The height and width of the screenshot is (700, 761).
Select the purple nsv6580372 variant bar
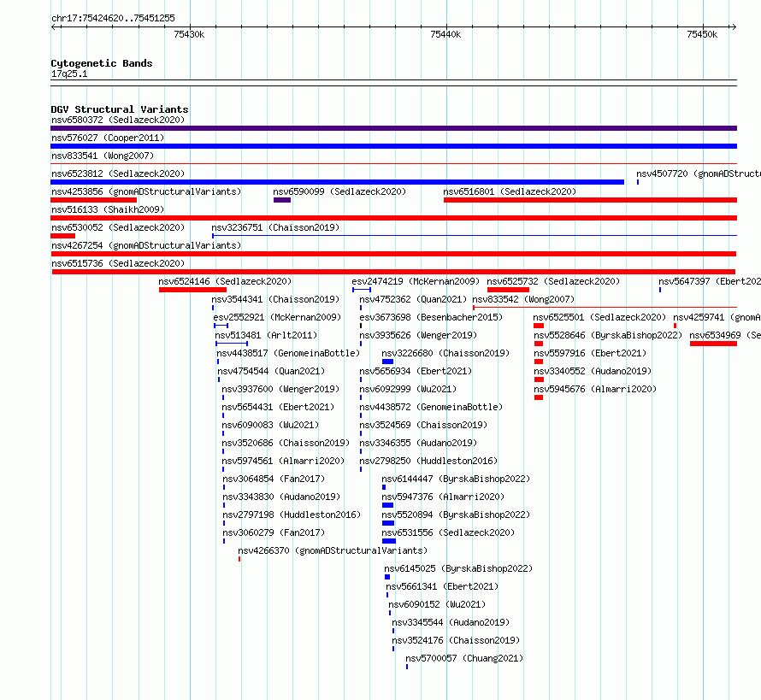[x=393, y=128]
